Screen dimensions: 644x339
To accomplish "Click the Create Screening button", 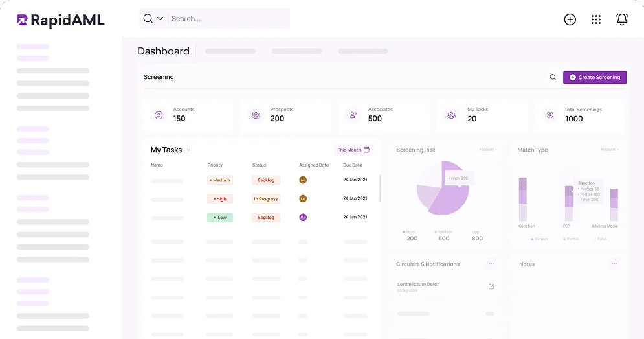I will click(594, 77).
